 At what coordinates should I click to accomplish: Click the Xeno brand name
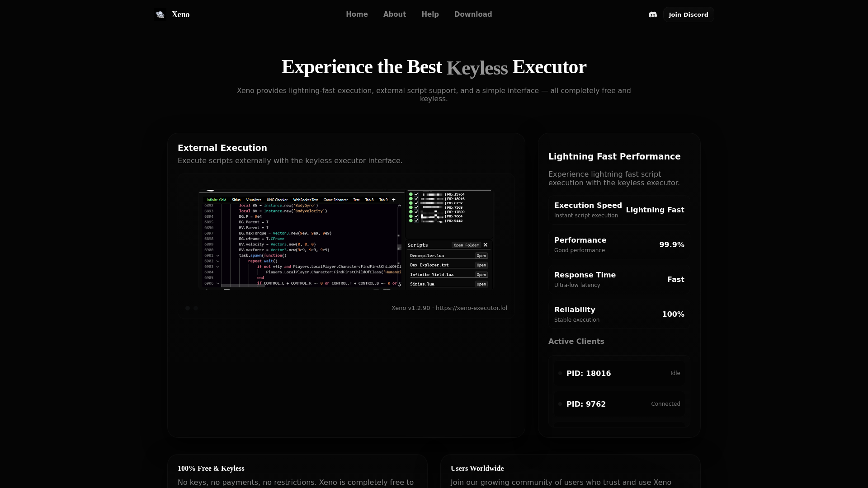tap(180, 14)
